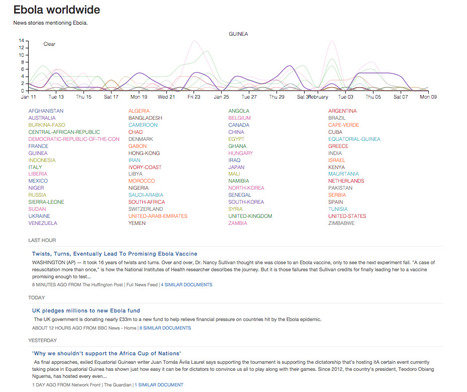Choose ANGOLA country filter
Viewport: 467px width, 392px height.
239,111
